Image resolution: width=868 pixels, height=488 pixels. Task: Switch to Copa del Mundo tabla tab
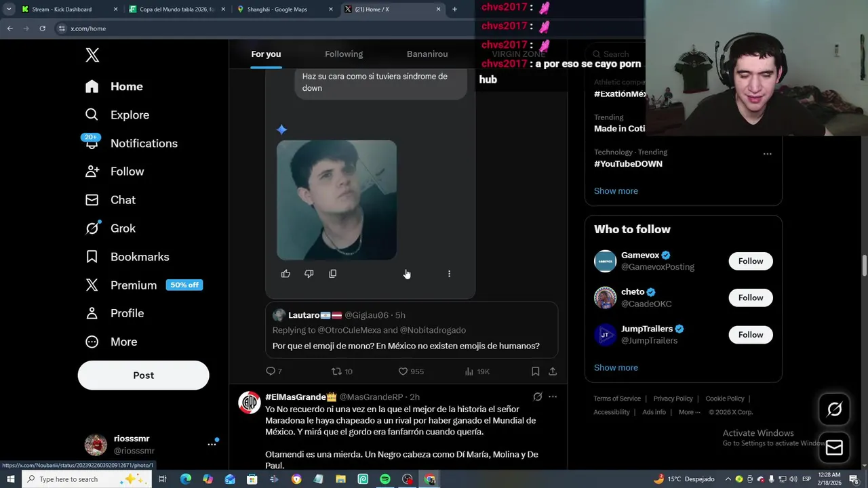tap(176, 9)
